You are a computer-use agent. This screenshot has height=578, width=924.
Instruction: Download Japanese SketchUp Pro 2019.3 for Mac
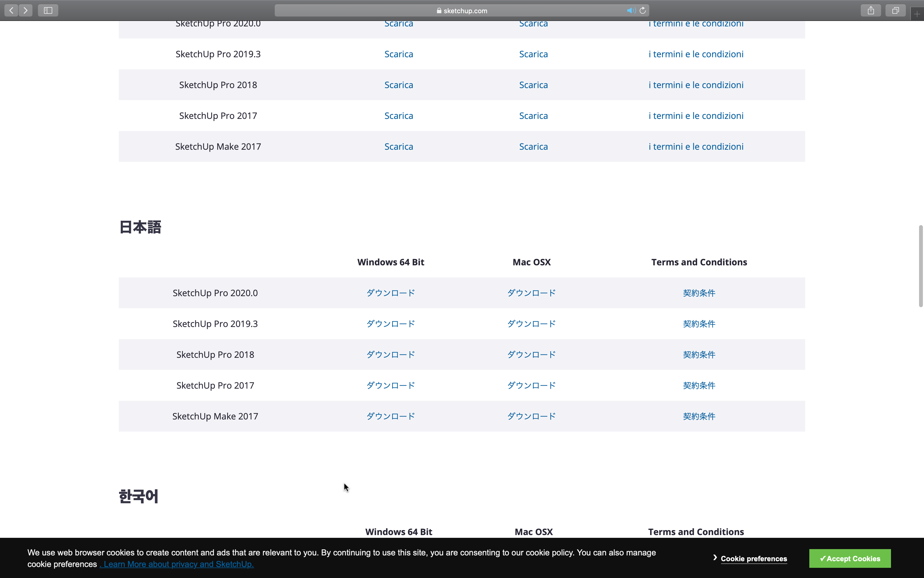(532, 324)
